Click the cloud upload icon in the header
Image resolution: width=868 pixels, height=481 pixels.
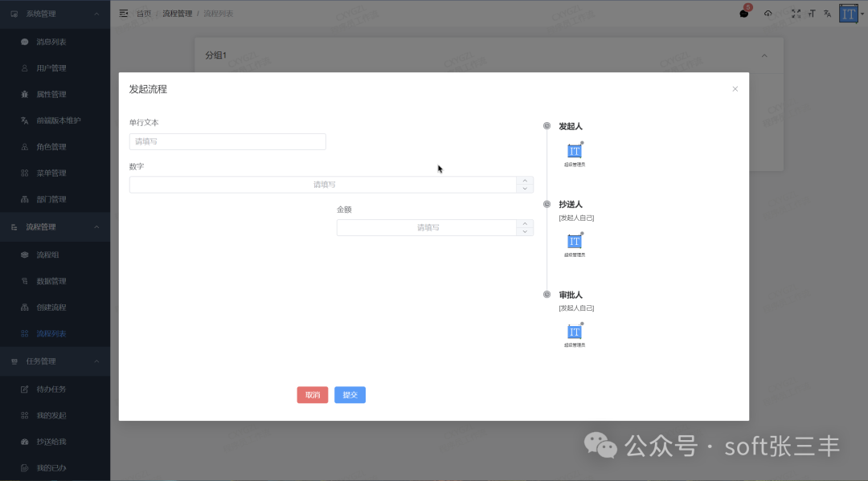768,13
